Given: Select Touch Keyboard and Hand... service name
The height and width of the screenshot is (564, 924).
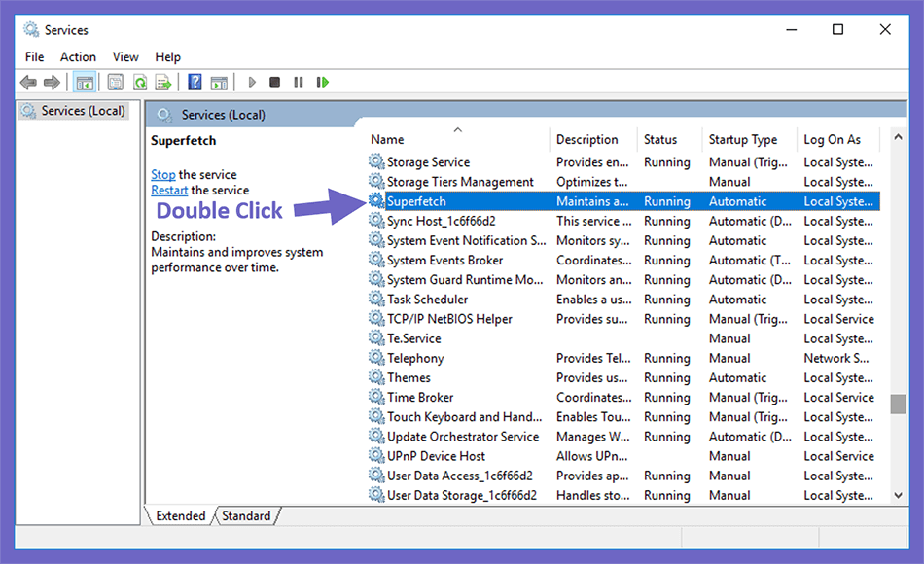Looking at the screenshot, I should pos(464,416).
